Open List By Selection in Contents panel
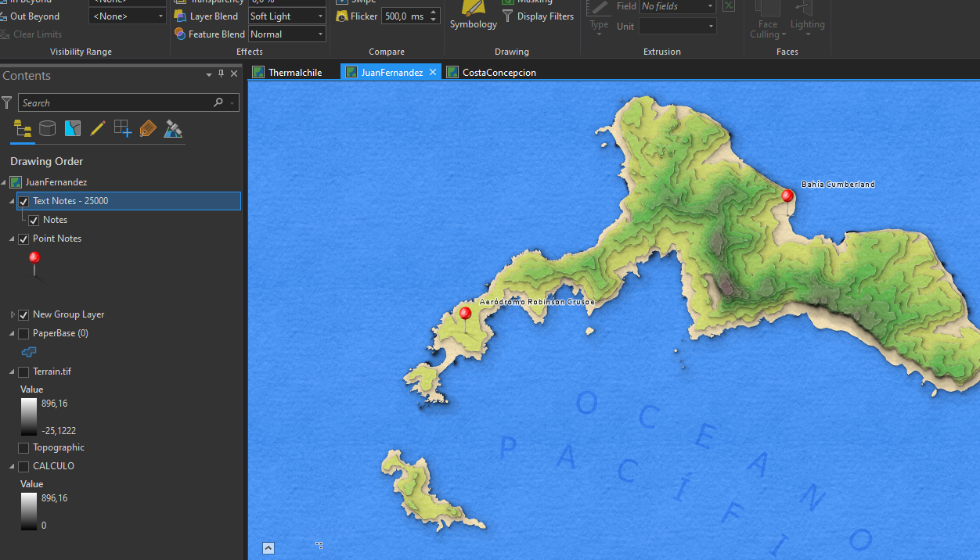 coord(72,127)
